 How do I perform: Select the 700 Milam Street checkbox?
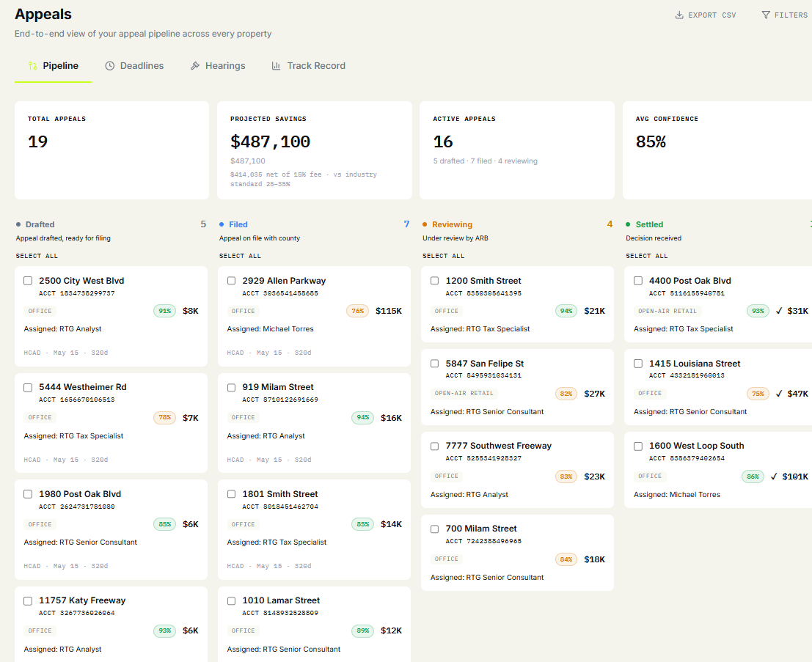(434, 529)
